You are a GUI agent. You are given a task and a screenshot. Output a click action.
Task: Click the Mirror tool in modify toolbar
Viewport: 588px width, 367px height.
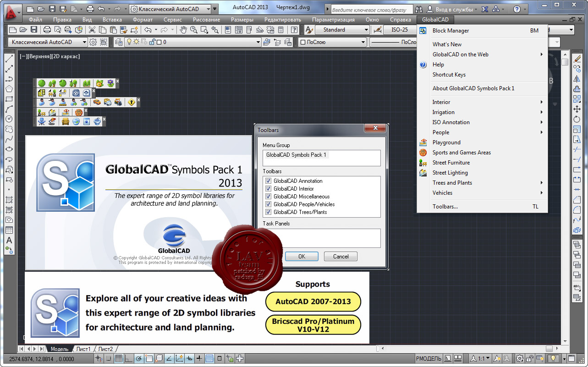coord(577,79)
